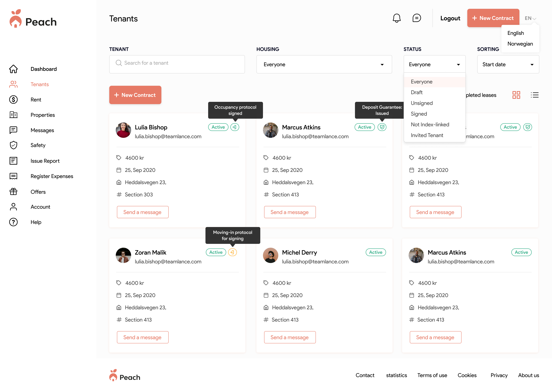Viewport: 552px width, 392px height.
Task: Expand the Housing dropdown
Action: [324, 65]
